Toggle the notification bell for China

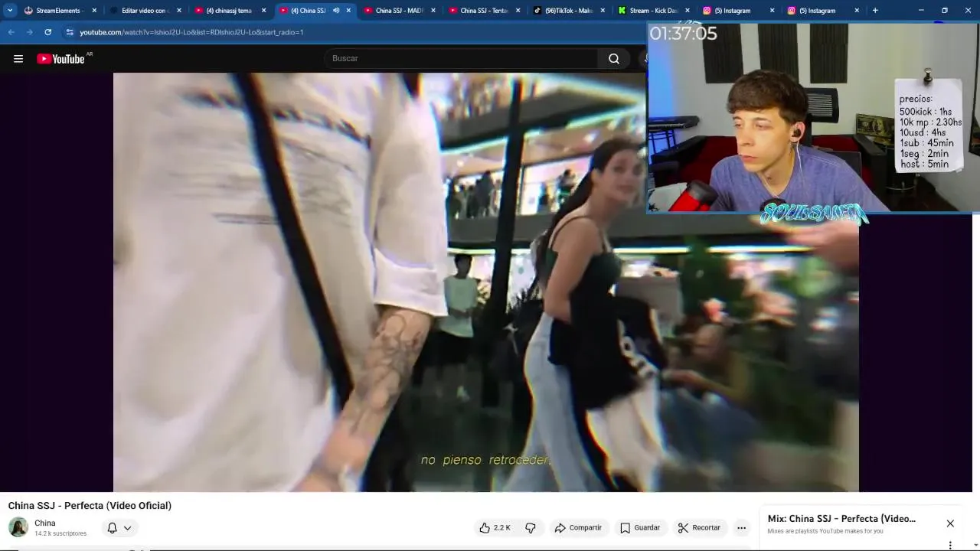tap(113, 528)
